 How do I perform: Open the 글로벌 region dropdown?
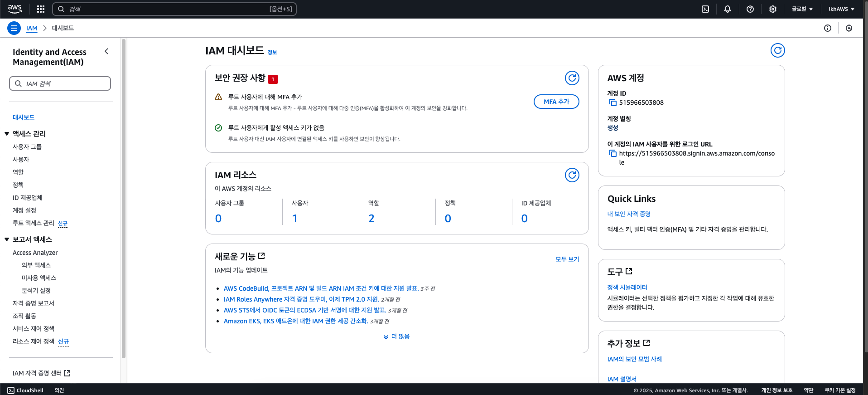802,9
